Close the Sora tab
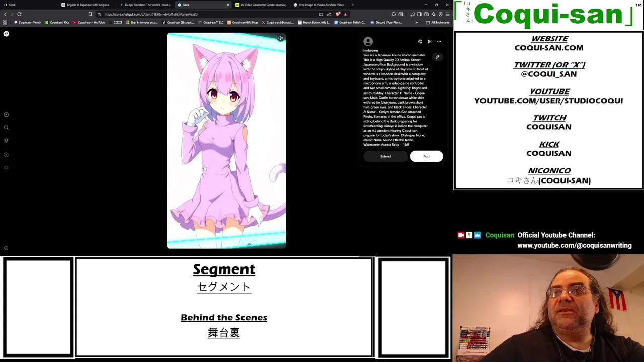 coord(228,5)
